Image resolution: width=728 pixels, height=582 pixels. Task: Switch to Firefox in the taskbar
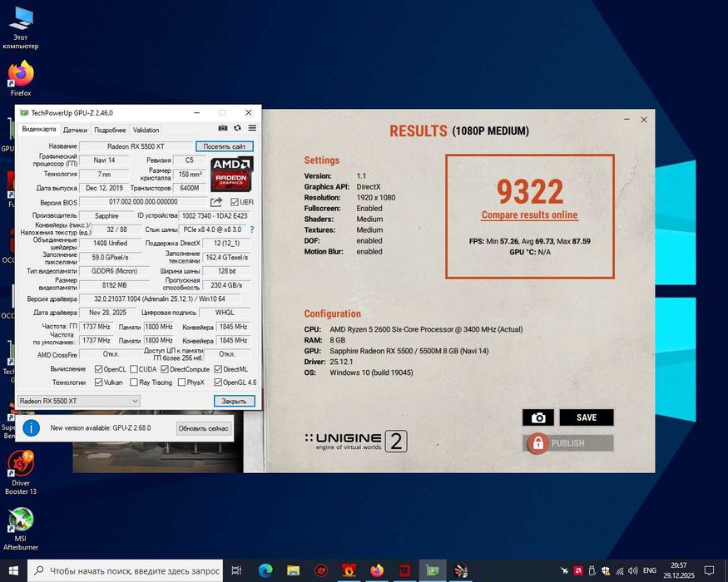click(377, 570)
